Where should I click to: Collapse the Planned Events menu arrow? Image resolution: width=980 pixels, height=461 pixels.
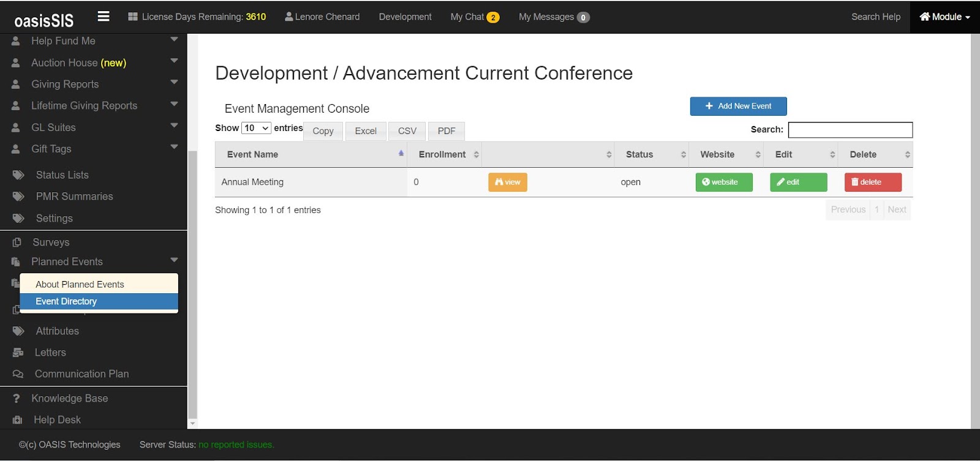[x=174, y=260]
